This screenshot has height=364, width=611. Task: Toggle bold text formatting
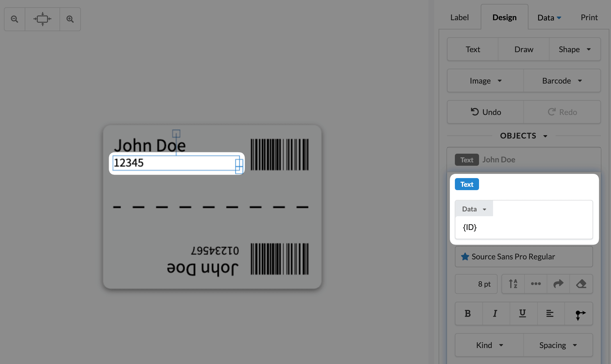(x=468, y=314)
